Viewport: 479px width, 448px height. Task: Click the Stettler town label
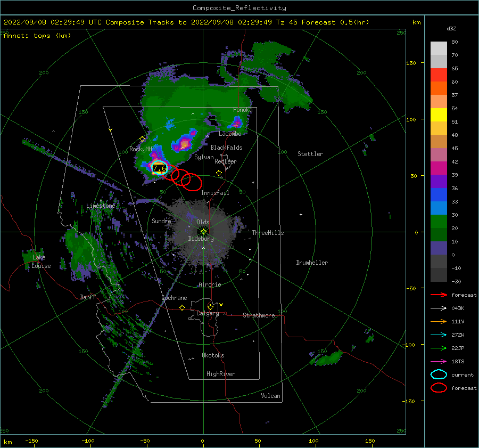[310, 154]
